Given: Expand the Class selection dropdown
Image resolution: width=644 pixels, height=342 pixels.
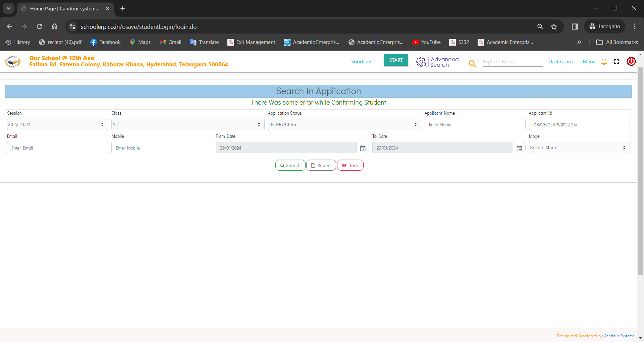Looking at the screenshot, I should click(x=187, y=124).
